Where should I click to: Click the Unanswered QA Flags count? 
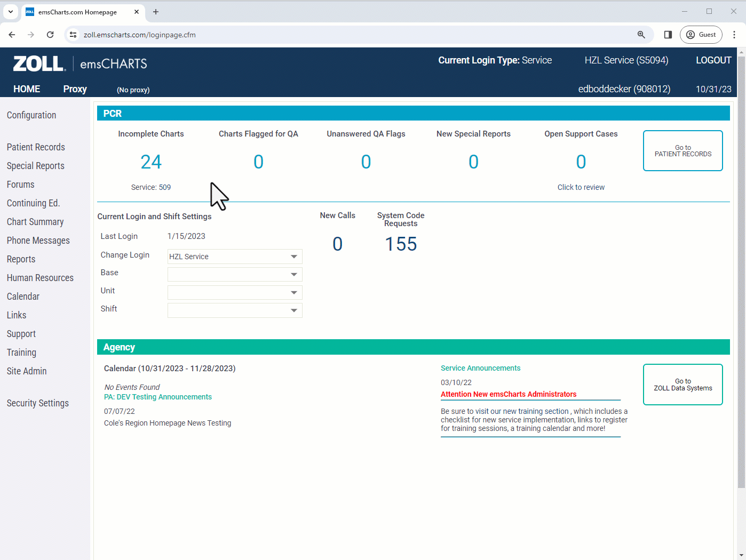366,162
